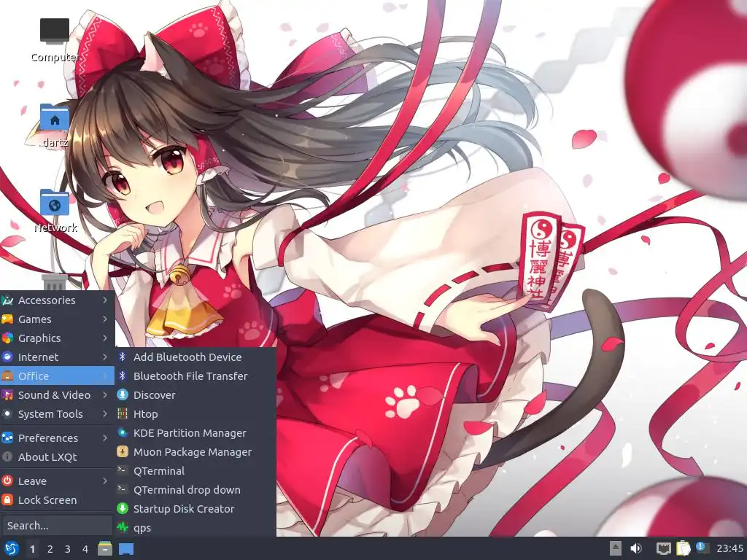Open the removable media eject tray icon

coord(616,548)
